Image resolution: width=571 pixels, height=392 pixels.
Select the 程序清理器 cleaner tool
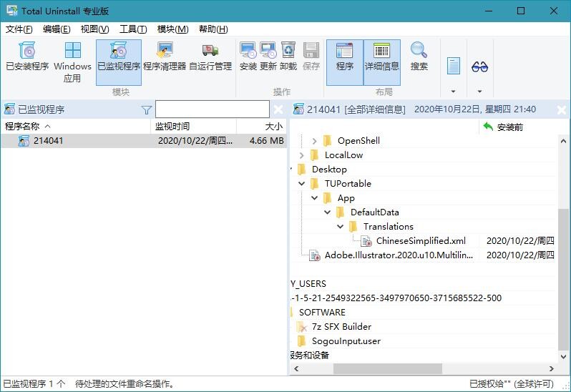point(164,57)
